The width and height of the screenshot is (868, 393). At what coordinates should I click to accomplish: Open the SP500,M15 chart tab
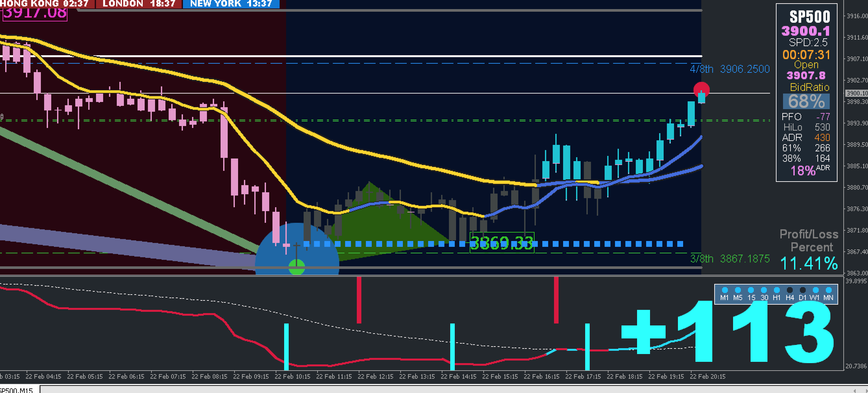click(x=17, y=390)
